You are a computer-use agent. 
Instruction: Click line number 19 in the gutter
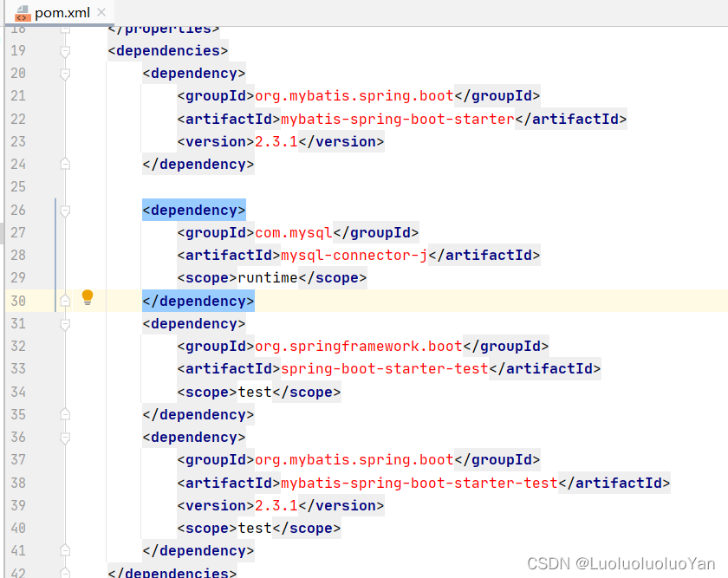point(17,50)
